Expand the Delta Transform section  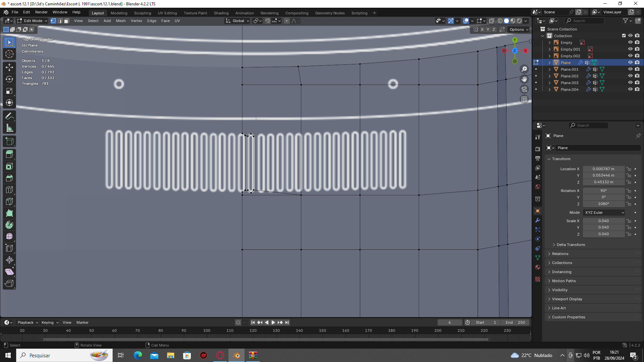click(571, 245)
